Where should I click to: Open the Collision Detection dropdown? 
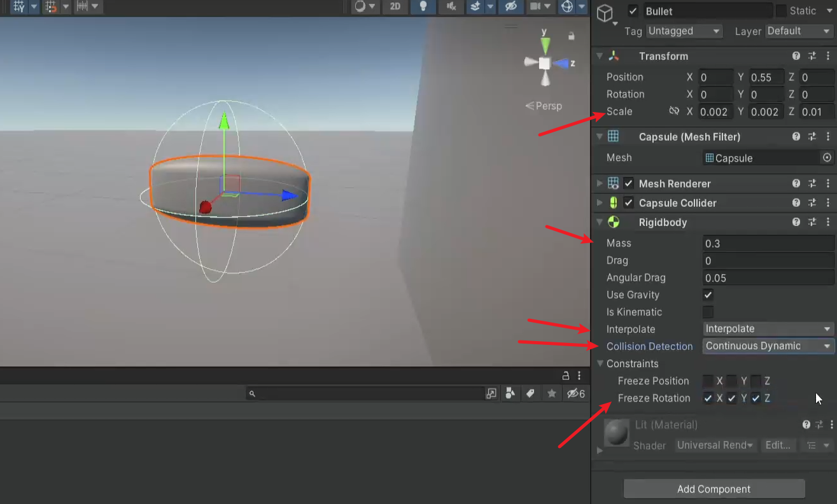click(x=767, y=346)
